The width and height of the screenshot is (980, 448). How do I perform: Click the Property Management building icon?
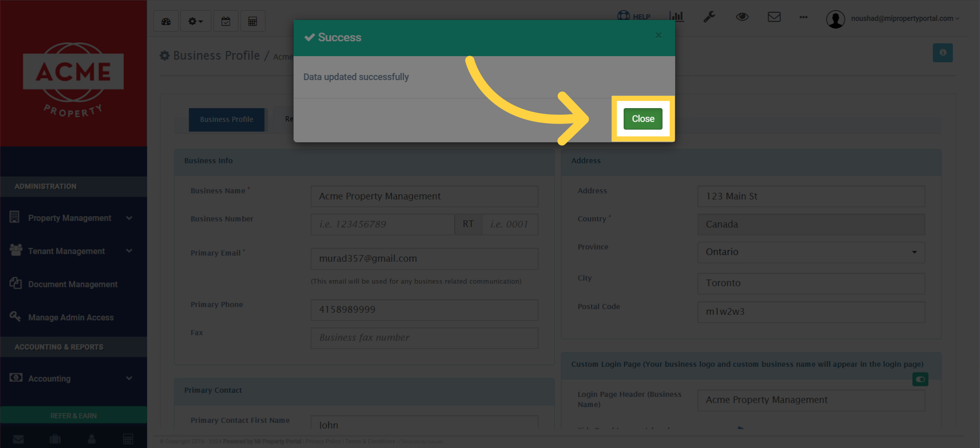[x=15, y=217]
